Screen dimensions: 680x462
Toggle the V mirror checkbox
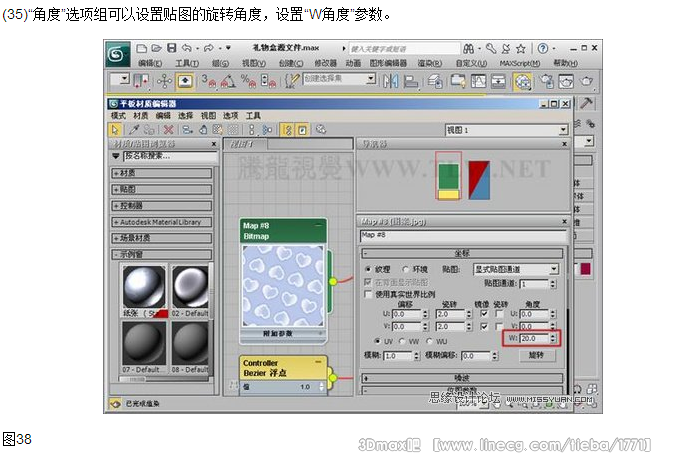[484, 326]
